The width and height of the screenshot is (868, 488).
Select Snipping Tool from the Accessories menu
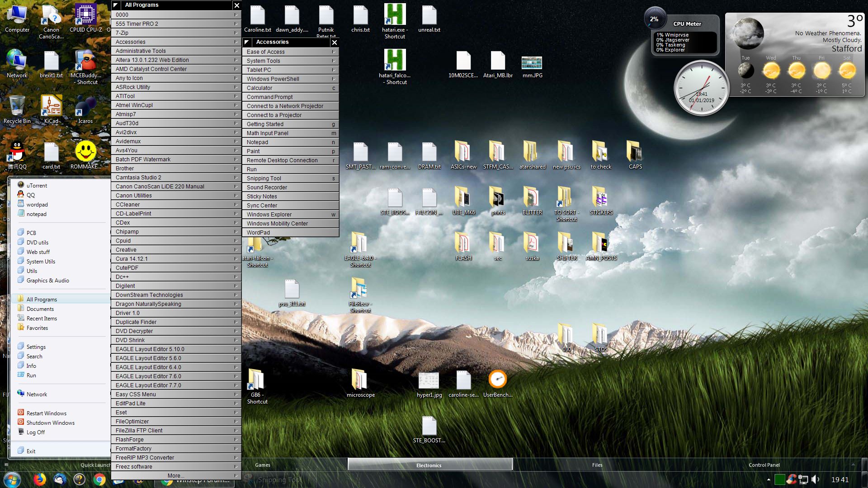click(264, 178)
